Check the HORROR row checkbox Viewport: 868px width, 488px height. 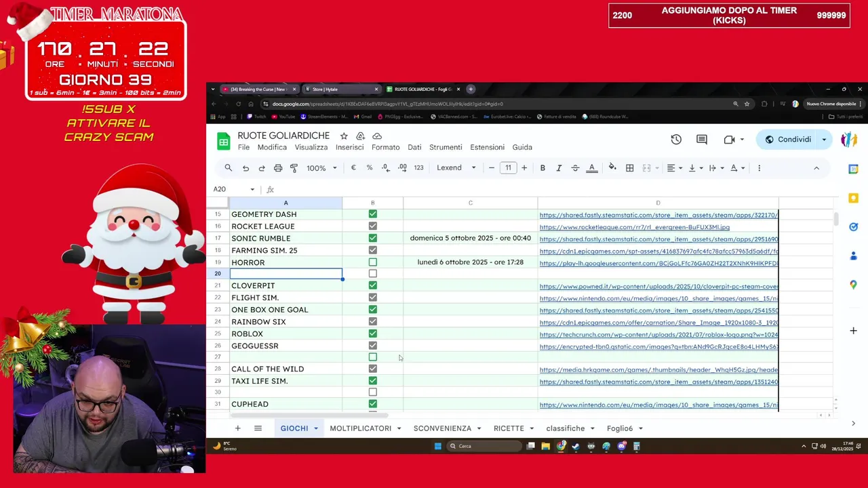click(372, 262)
